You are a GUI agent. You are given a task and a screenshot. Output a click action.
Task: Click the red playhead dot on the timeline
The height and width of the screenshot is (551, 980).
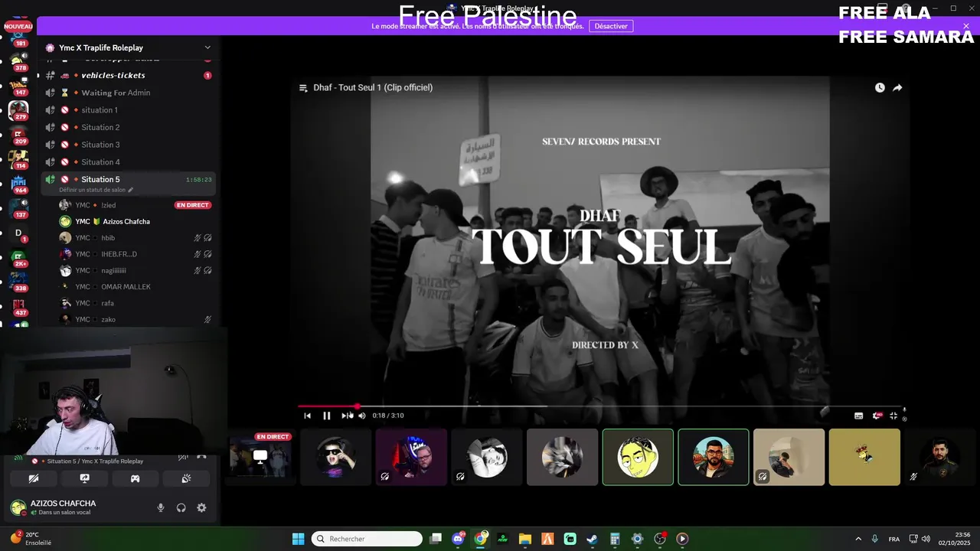357,406
